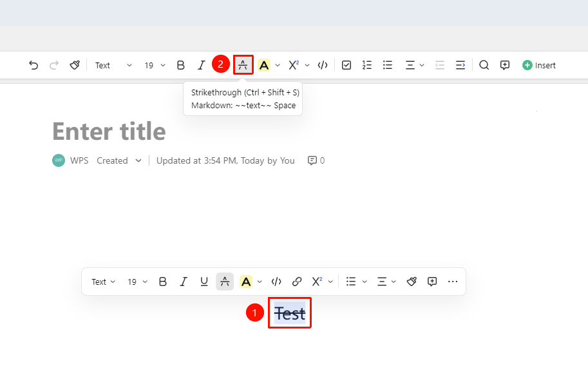Click the Redo arrow in top toolbar
This screenshot has width=588, height=373.
tap(54, 65)
